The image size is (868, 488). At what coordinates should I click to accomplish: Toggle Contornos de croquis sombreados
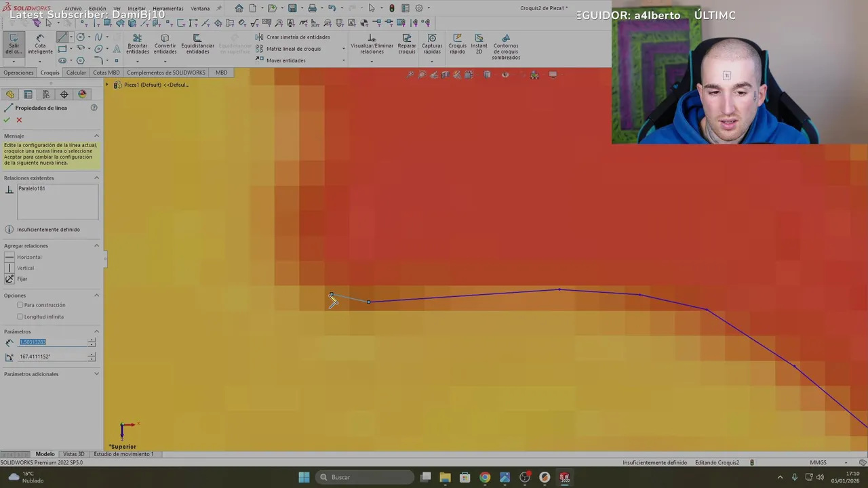[x=506, y=47]
